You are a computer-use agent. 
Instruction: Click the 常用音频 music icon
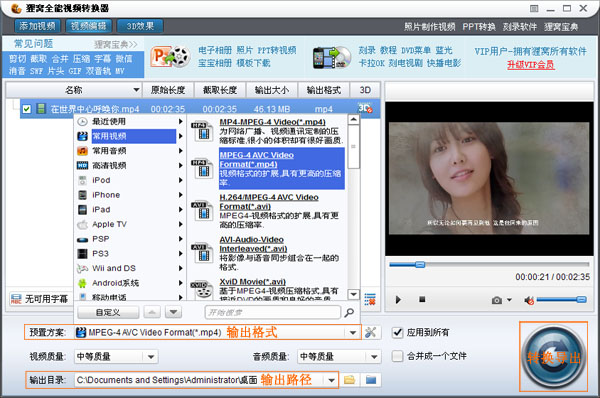click(82, 151)
